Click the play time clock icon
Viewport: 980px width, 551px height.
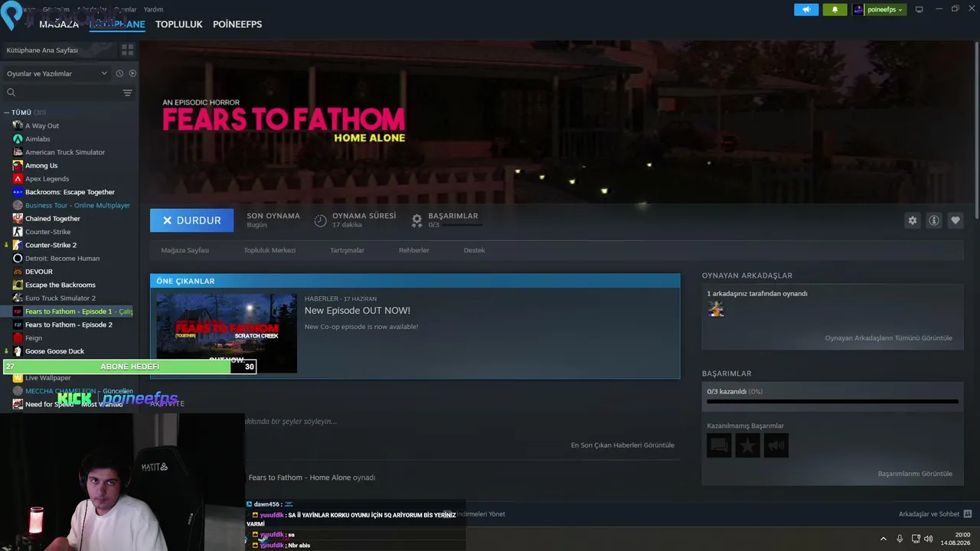[320, 220]
